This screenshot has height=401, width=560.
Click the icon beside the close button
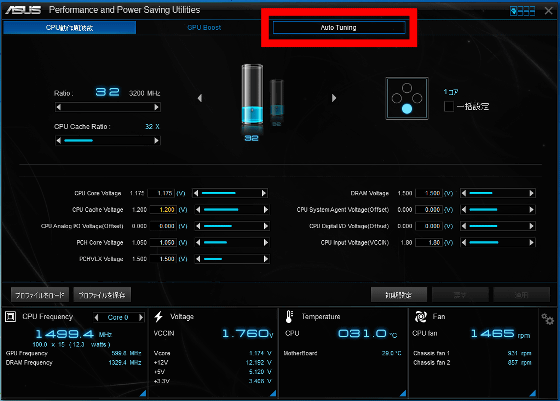click(522, 11)
